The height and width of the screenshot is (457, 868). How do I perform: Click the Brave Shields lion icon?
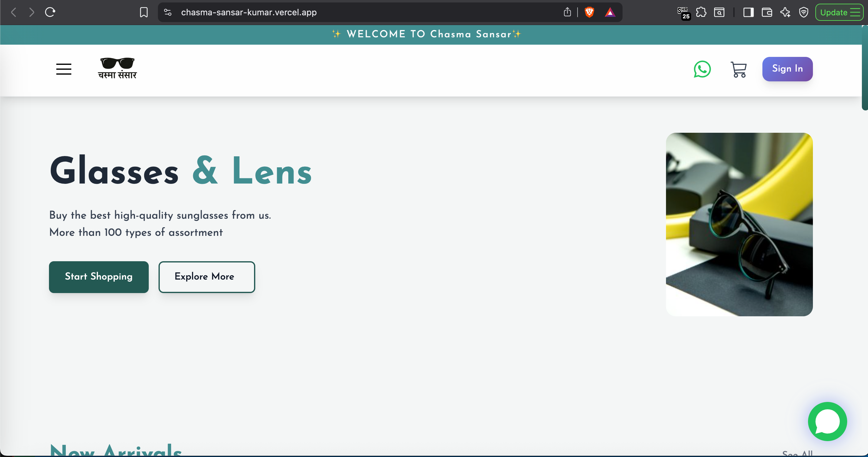click(x=589, y=13)
